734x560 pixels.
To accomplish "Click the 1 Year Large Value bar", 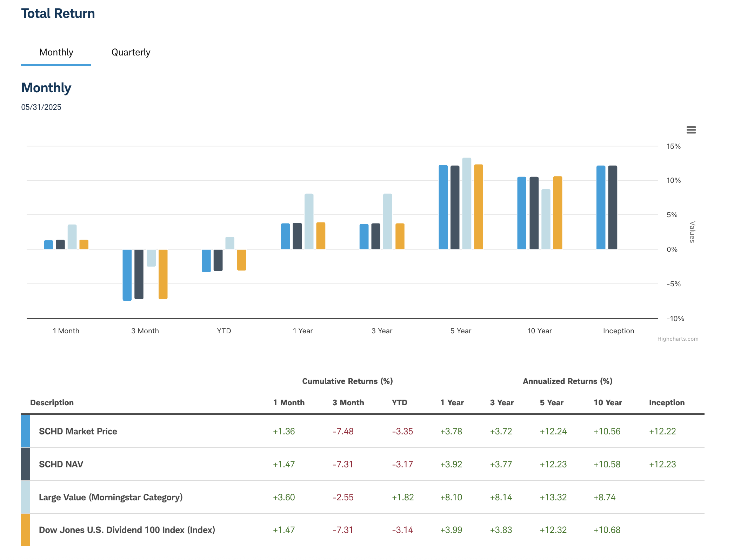I will pyautogui.click(x=309, y=221).
